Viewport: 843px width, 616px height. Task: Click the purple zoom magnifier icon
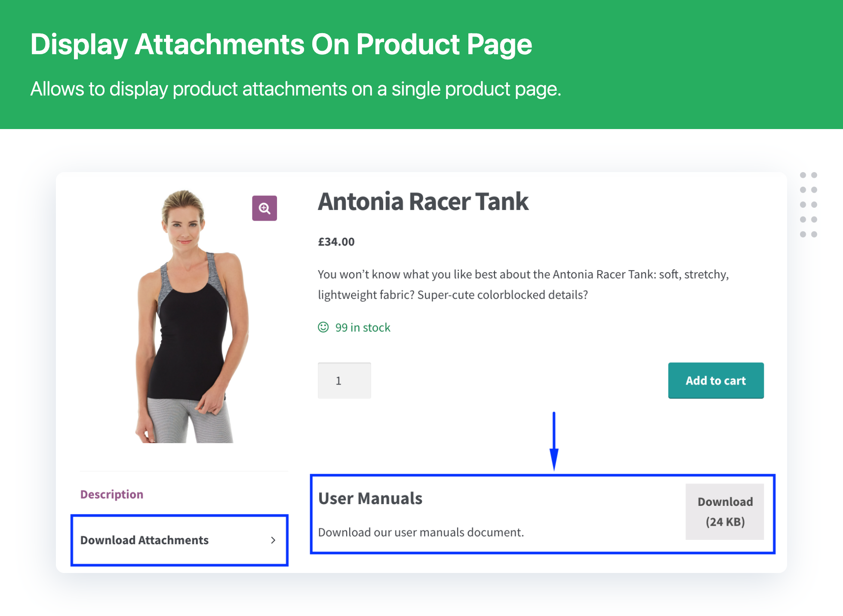[265, 208]
